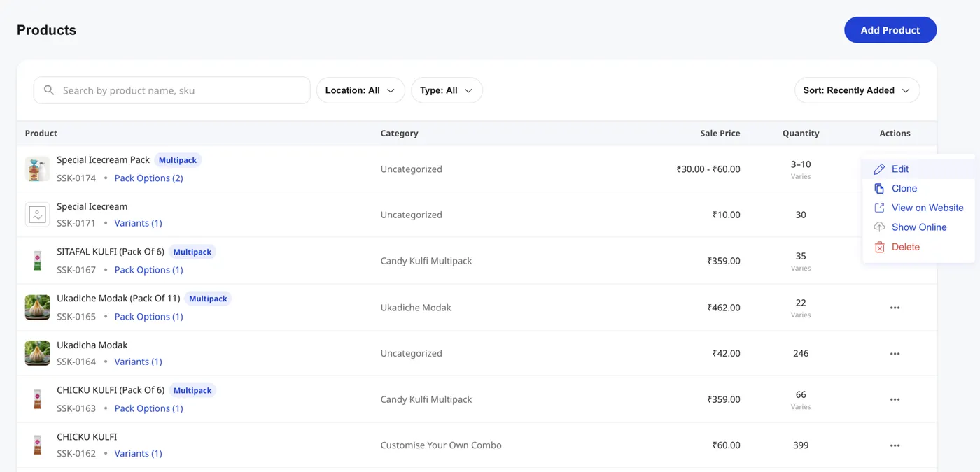
Task: Click CHICKU KULFI SSK-0162 thumbnail
Action: click(x=37, y=445)
